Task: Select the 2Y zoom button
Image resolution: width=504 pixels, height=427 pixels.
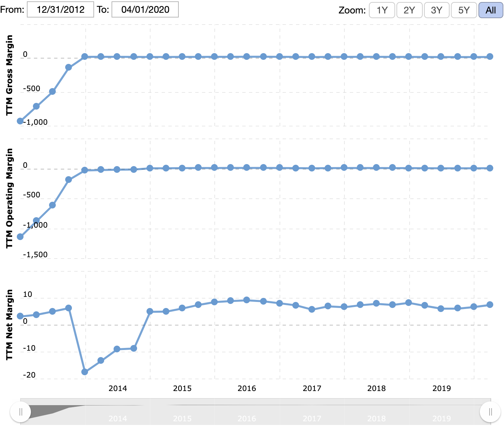Action: (409, 10)
